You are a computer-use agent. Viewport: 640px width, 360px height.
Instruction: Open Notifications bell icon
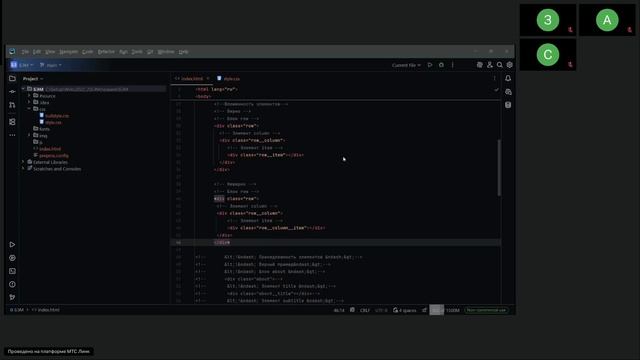click(508, 78)
